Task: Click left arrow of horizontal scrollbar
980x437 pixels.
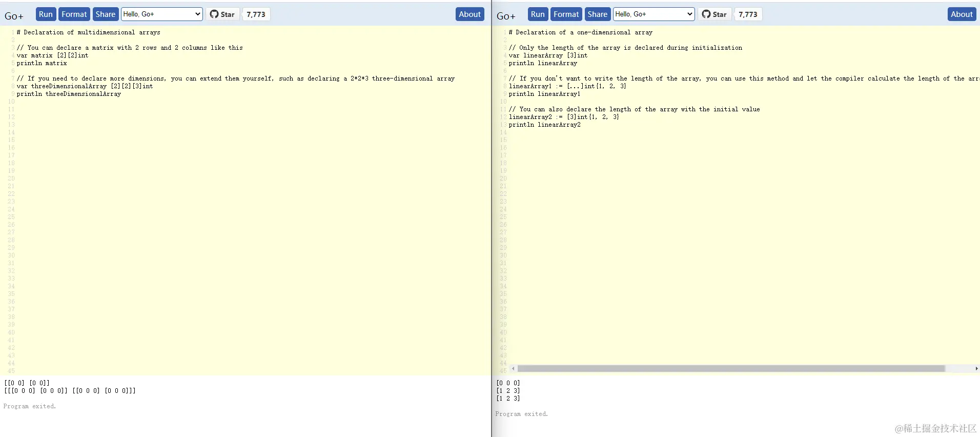Action: (513, 368)
